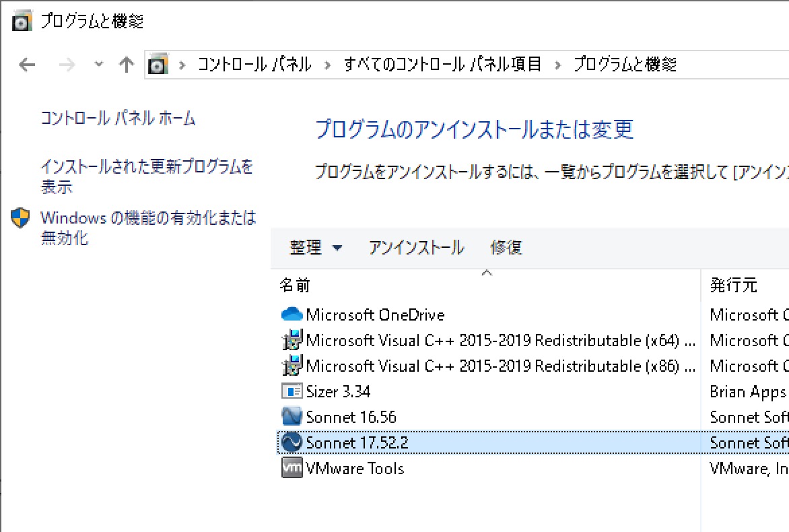
Task: Select プログラムと機能 breadcrumb segment
Action: coord(625,65)
